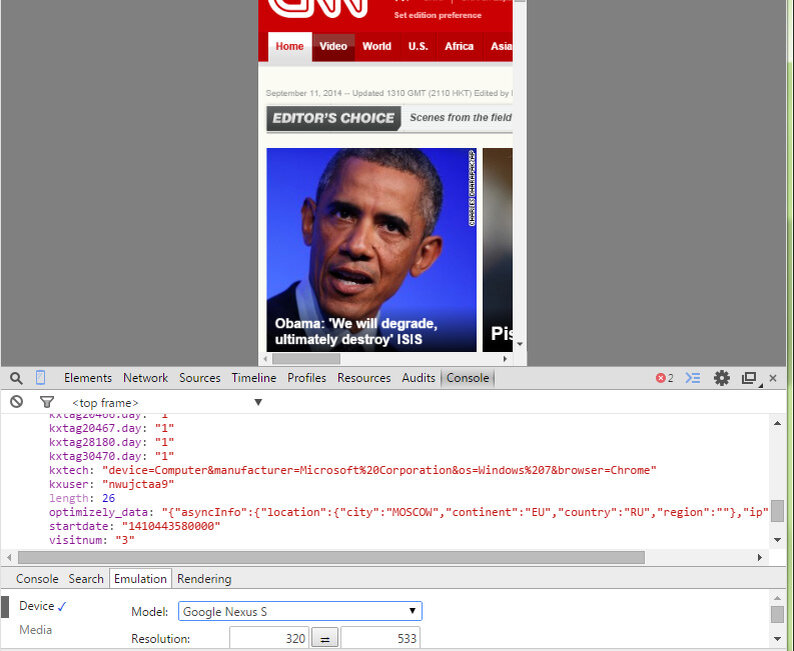This screenshot has width=794, height=651.
Task: Click kxtag20467.day property line
Action: (111, 428)
